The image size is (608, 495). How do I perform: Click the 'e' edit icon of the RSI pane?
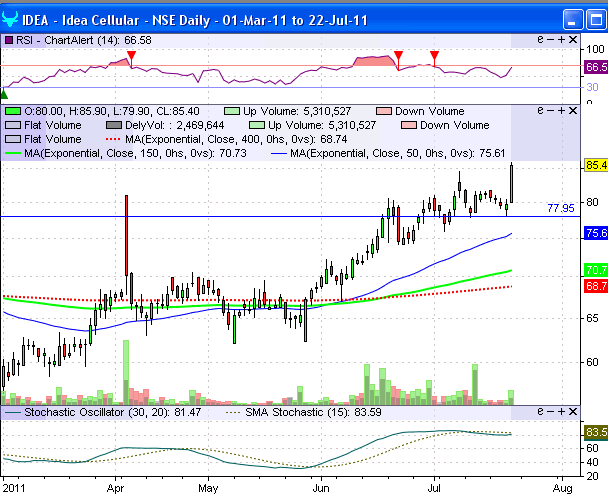click(x=540, y=39)
